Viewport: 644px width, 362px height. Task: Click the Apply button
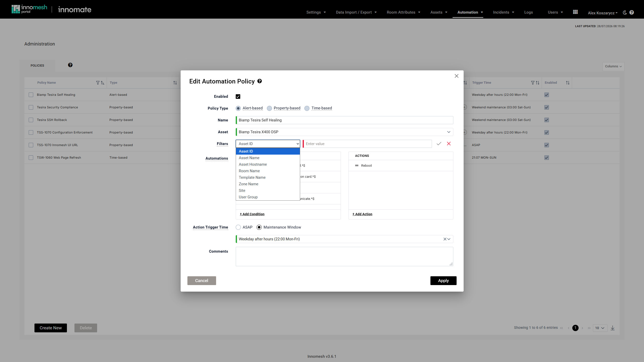pos(443,281)
